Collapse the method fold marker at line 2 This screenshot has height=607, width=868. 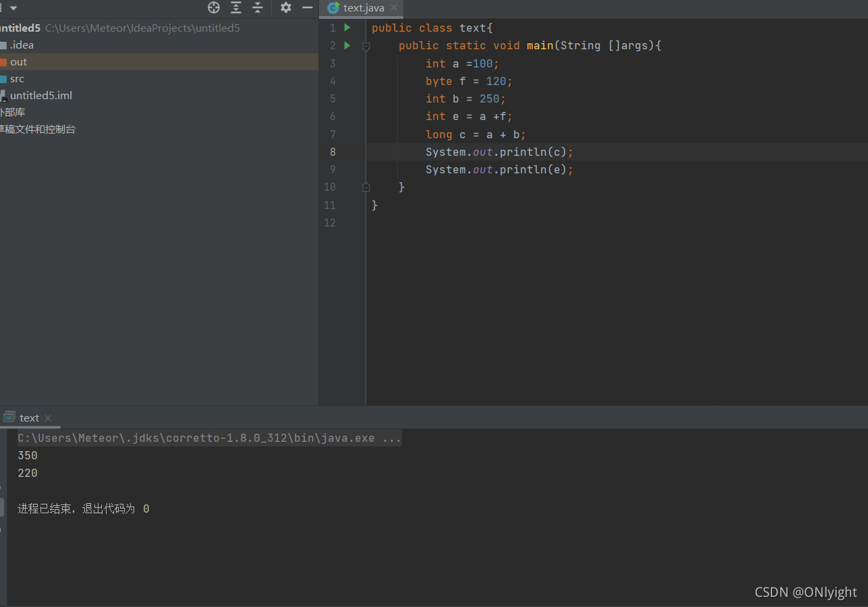[366, 45]
